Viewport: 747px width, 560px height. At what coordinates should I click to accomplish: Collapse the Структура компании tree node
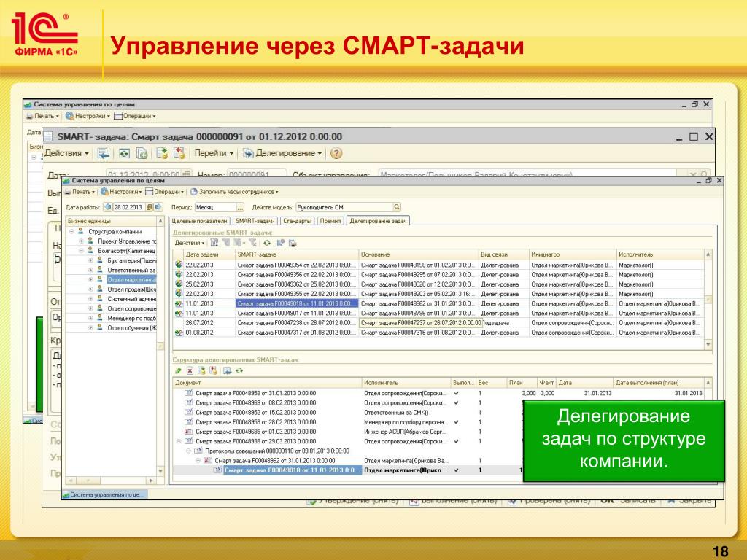point(71,231)
